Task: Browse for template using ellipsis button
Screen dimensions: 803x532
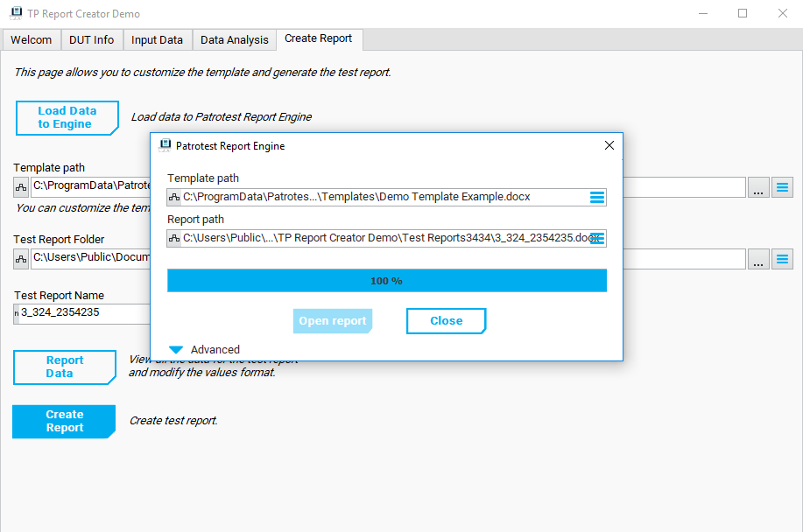Action: pos(758,187)
